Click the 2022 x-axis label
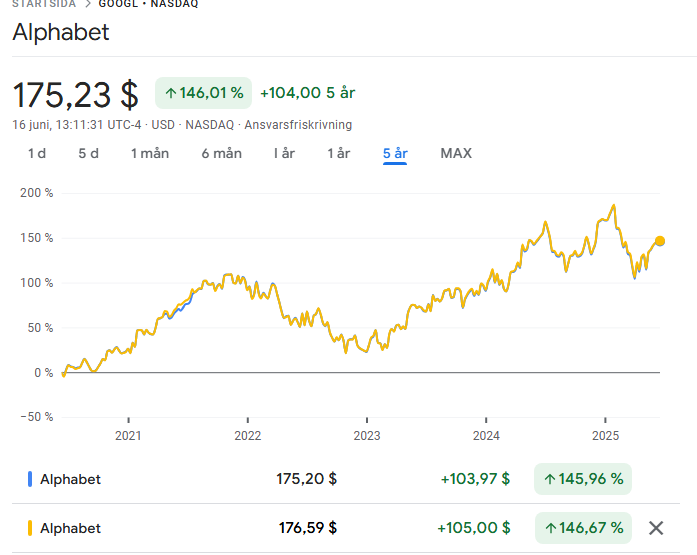The height and width of the screenshot is (555, 697). (x=248, y=435)
